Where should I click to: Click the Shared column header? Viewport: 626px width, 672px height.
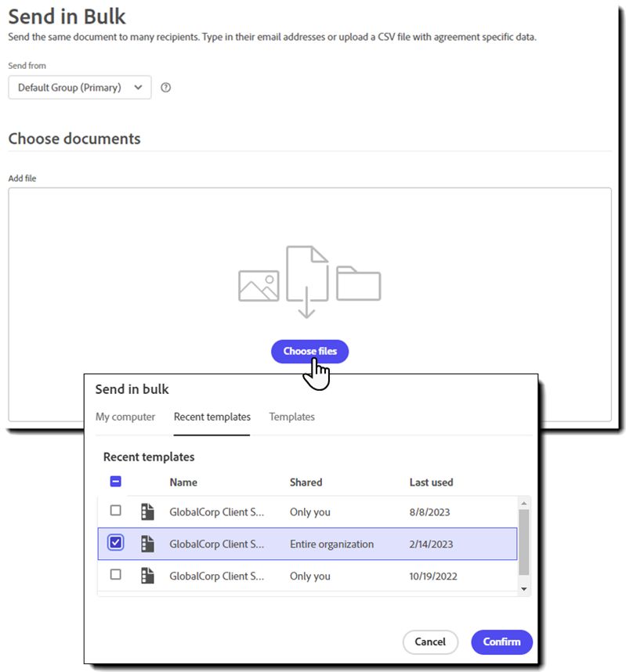[x=306, y=482]
